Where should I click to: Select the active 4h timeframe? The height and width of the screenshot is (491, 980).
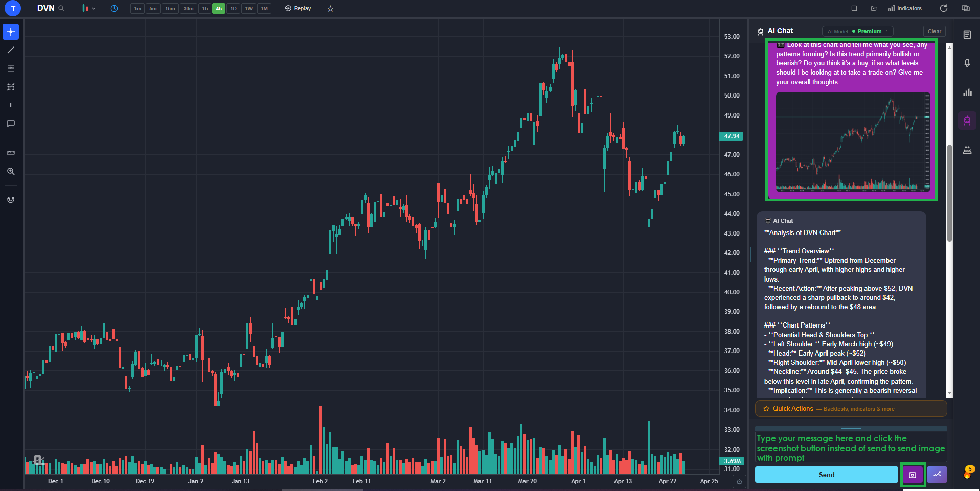[x=219, y=8]
